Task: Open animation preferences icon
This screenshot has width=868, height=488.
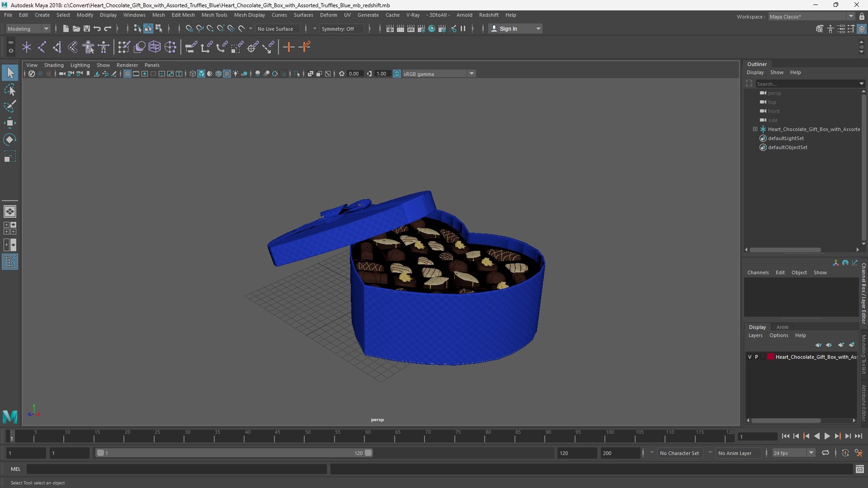Action: pyautogui.click(x=859, y=453)
